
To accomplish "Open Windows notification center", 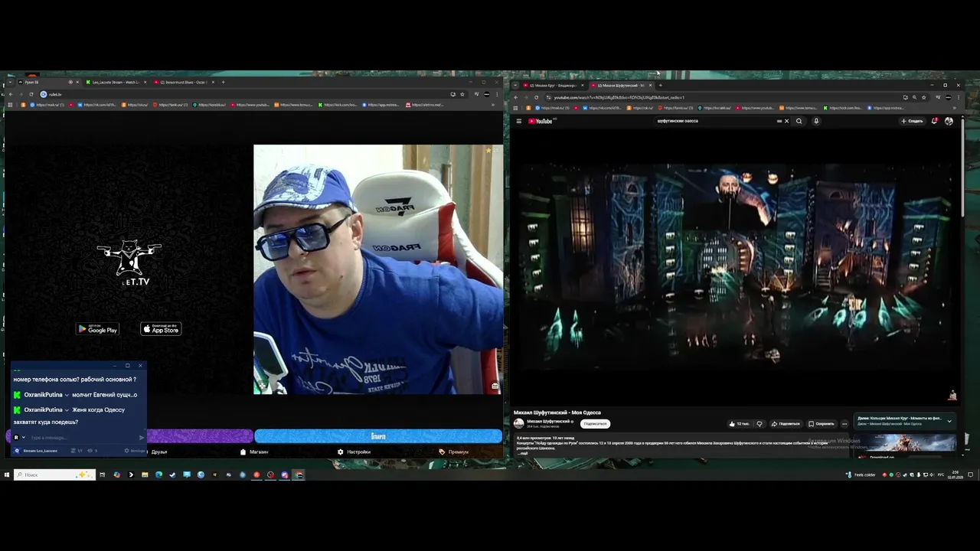I will (971, 474).
